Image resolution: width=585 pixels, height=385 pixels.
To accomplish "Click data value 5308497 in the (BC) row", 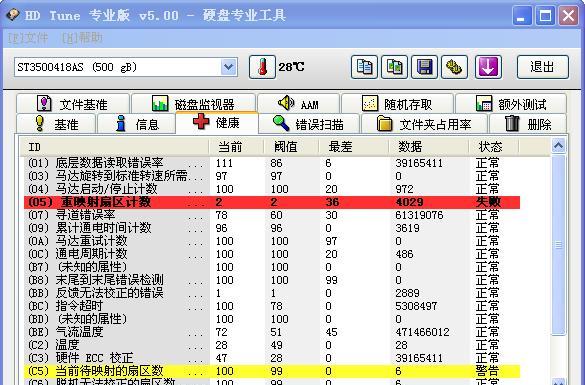I will tap(416, 306).
